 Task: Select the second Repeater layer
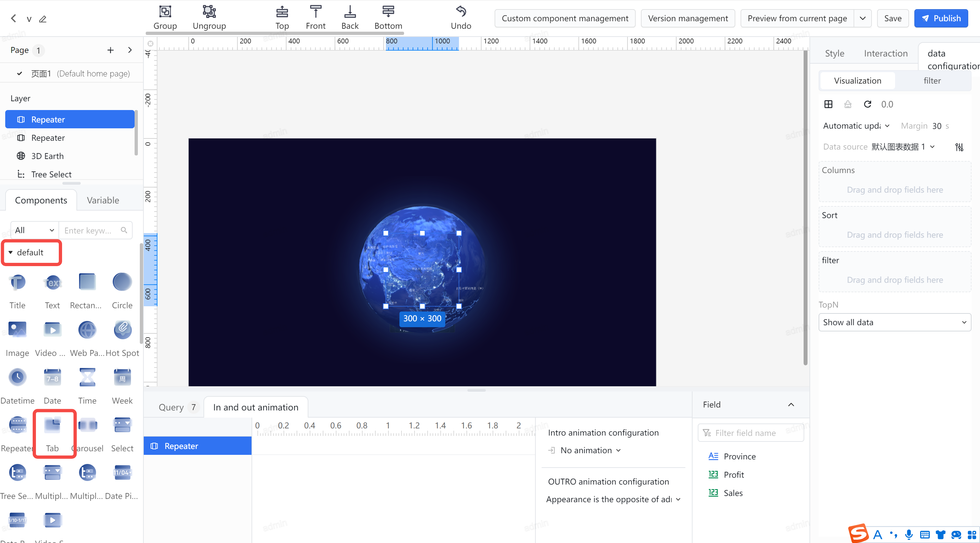tap(70, 138)
